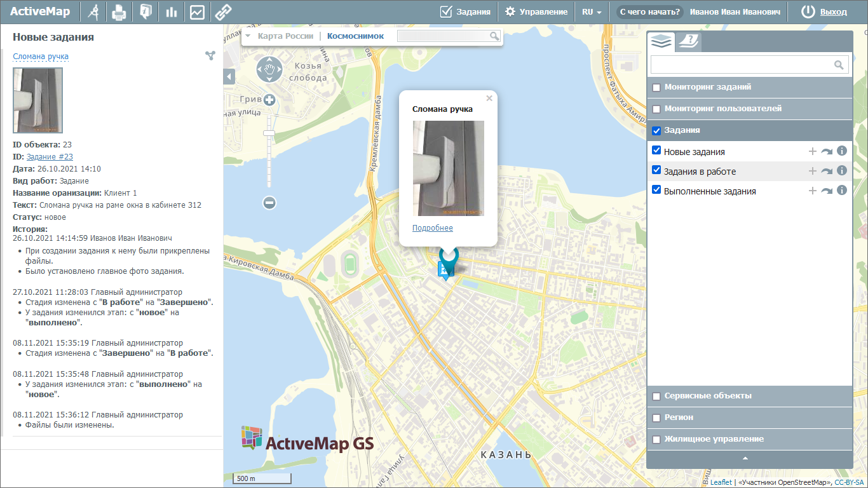Zoom out with the map minus button
This screenshot has width=868, height=488.
coord(269,203)
